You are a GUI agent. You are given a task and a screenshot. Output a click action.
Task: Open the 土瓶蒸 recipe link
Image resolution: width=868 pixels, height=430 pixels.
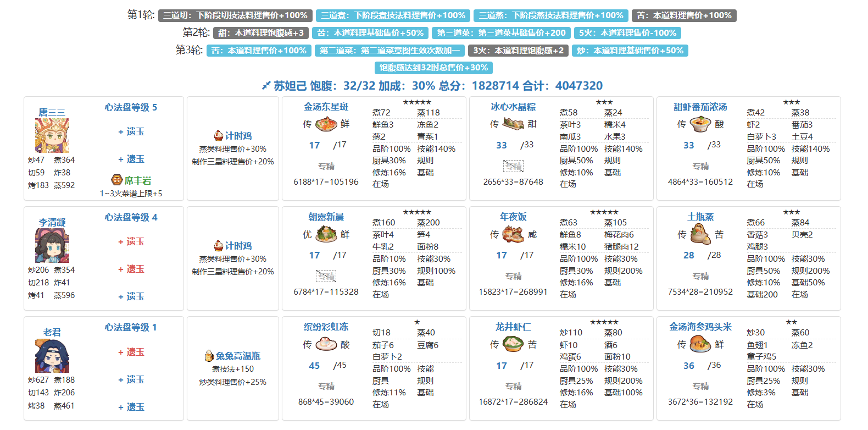[x=700, y=217]
